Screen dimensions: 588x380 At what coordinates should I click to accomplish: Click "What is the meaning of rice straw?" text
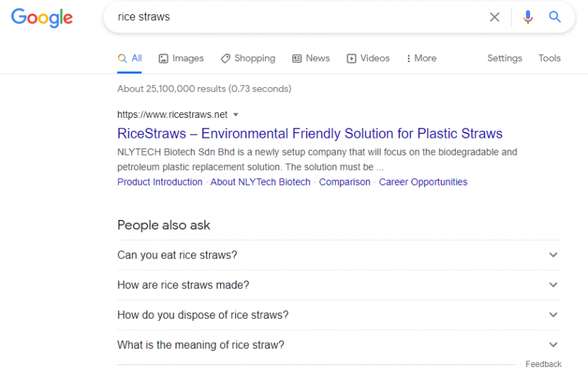click(201, 345)
